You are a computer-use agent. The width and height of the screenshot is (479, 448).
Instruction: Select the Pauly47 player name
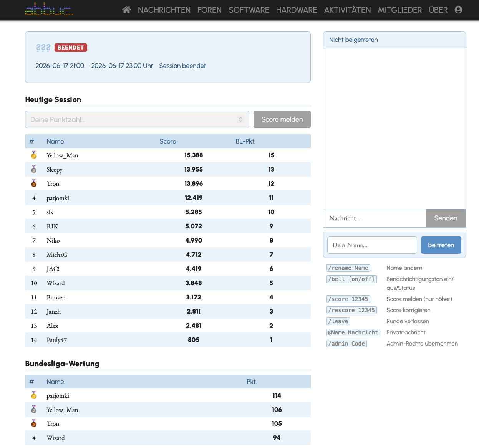click(x=57, y=340)
